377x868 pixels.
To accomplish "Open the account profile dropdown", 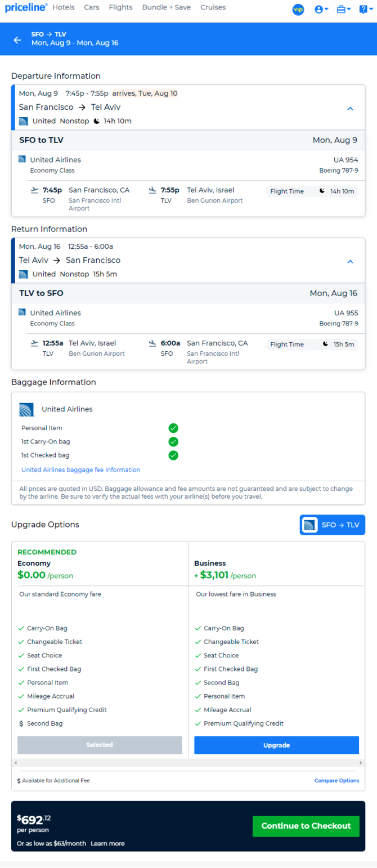I will coord(322,10).
